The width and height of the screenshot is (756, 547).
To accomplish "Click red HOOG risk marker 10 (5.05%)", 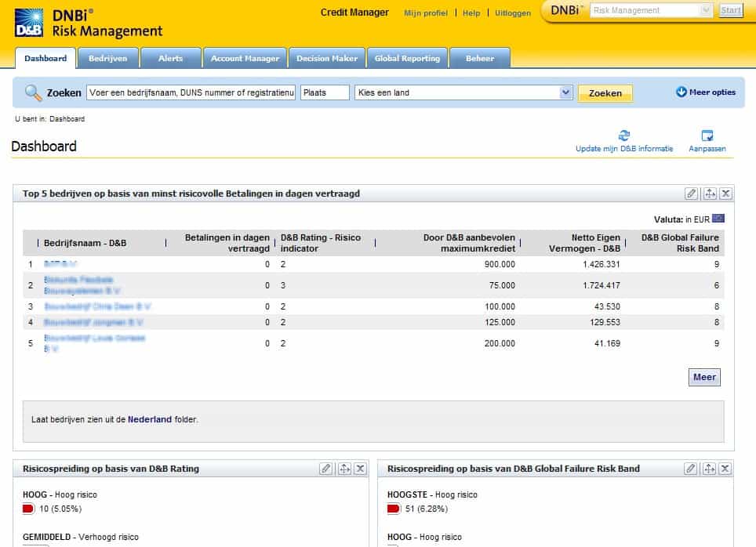I will click(28, 509).
